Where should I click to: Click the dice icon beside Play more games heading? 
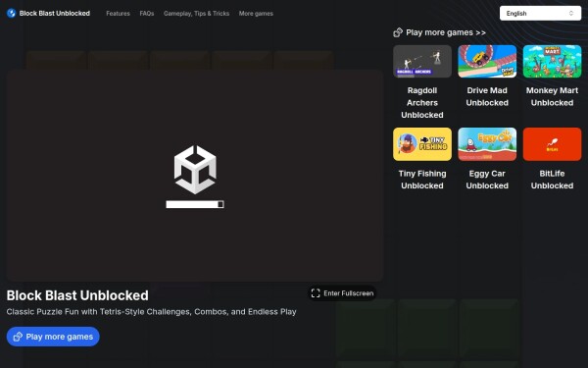(x=398, y=32)
